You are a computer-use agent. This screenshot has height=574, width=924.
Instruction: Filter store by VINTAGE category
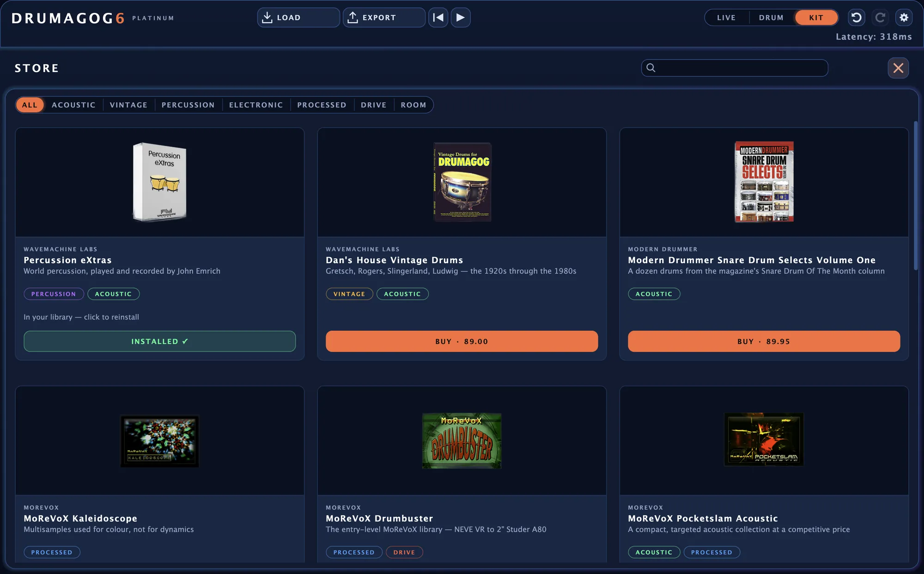(x=128, y=105)
